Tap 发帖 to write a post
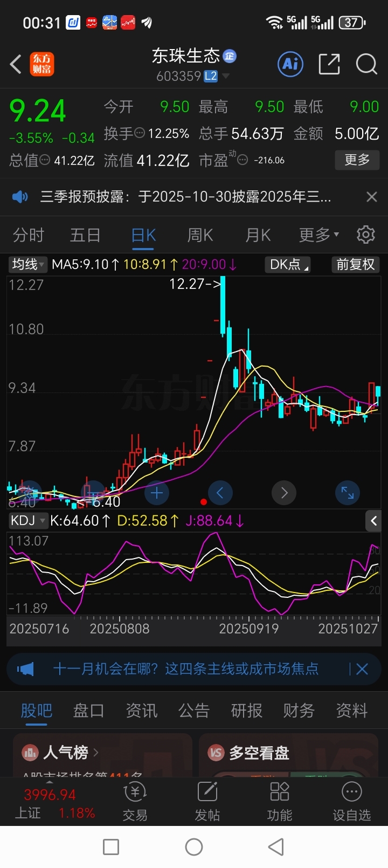The width and height of the screenshot is (388, 868). (x=207, y=802)
